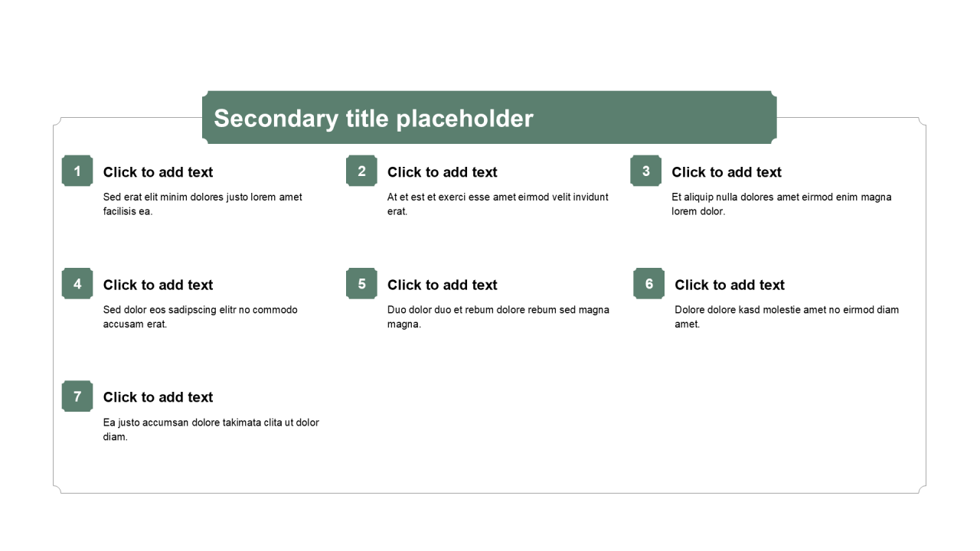Select the number 4 green badge
The width and height of the screenshot is (980, 551).
(77, 284)
